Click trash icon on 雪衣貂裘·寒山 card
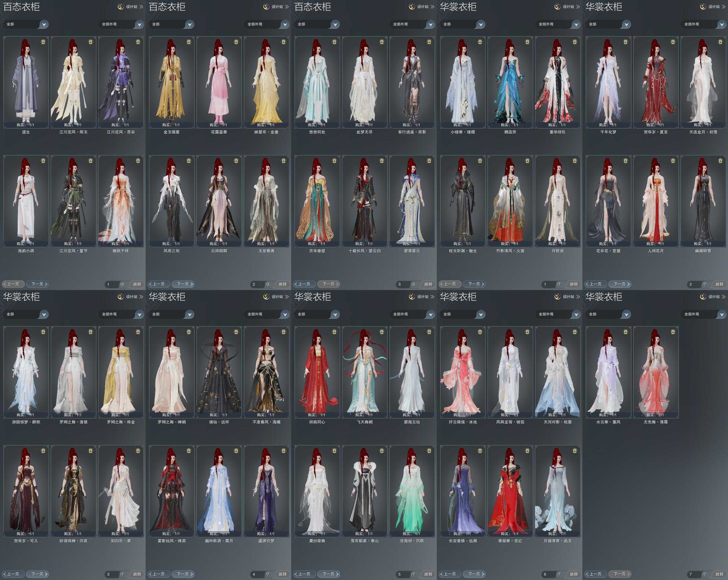This screenshot has width=728, height=580. 382,451
